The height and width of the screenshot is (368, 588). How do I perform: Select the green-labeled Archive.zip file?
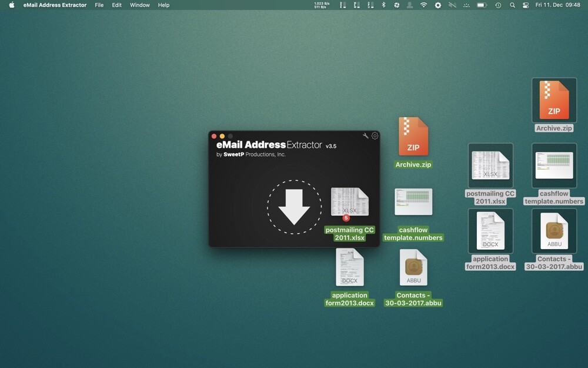[x=413, y=142]
